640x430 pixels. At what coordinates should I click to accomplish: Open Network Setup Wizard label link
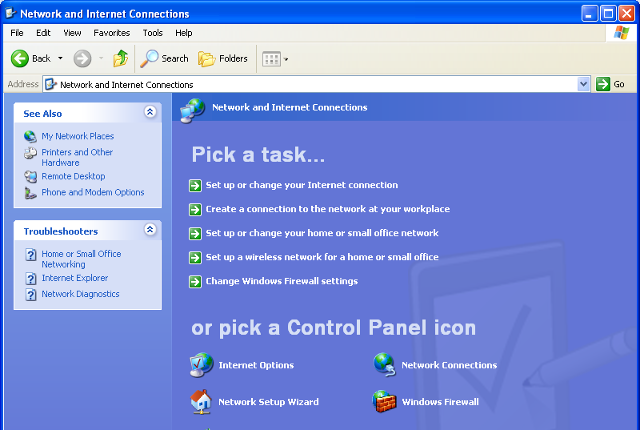pos(269,402)
